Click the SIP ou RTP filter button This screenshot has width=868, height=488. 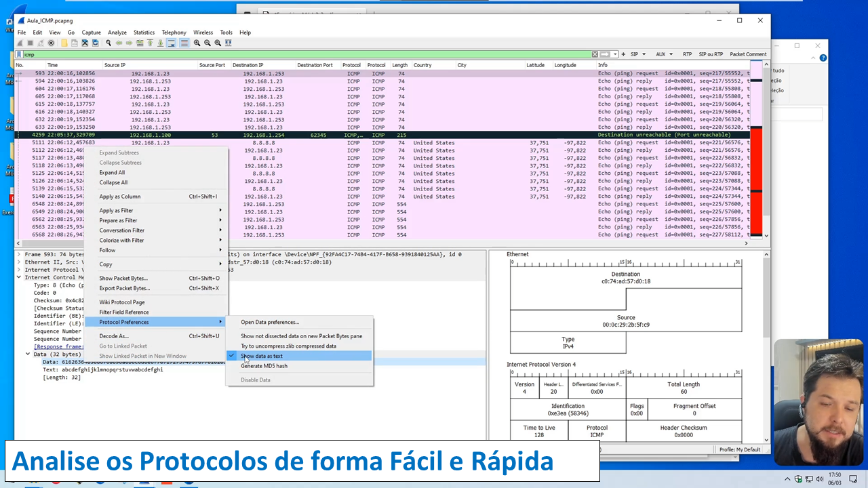coord(711,54)
